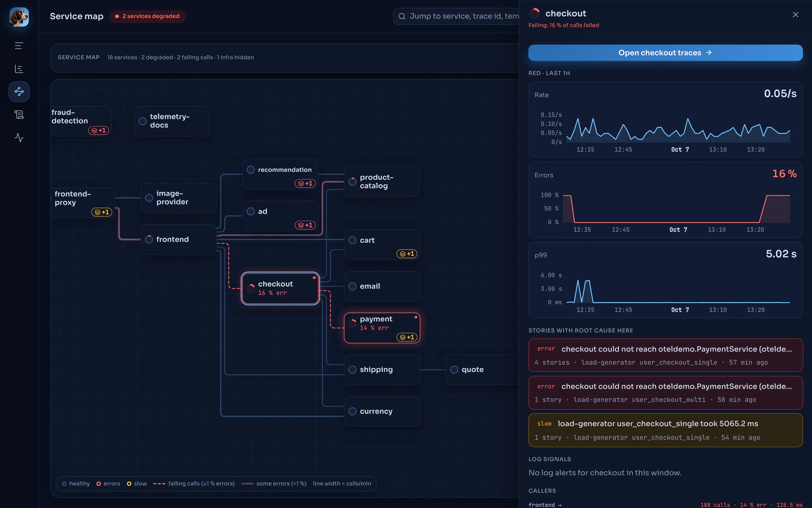
Task: Click the p99 latency chart
Action: pyautogui.click(x=665, y=280)
